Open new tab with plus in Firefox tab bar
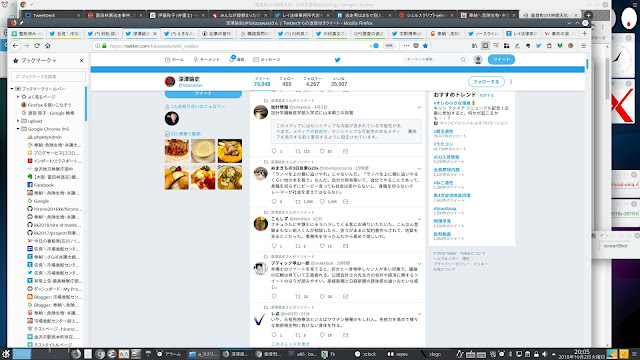 click(584, 33)
